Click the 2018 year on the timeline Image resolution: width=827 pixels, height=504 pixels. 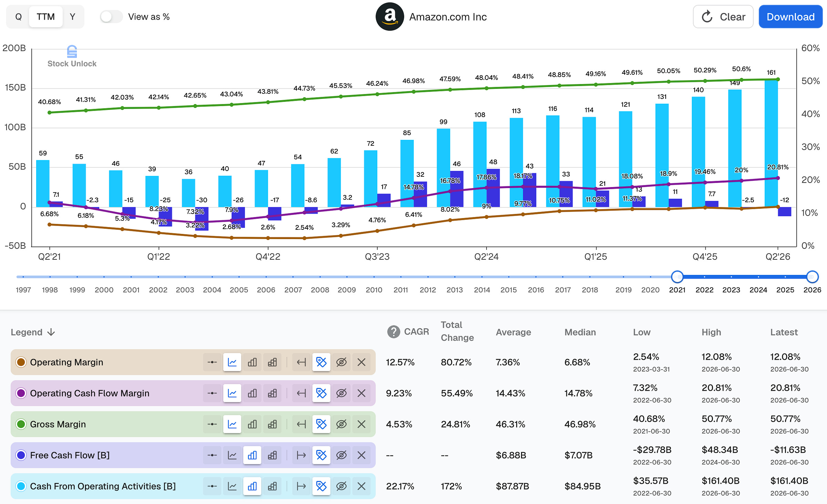click(590, 290)
